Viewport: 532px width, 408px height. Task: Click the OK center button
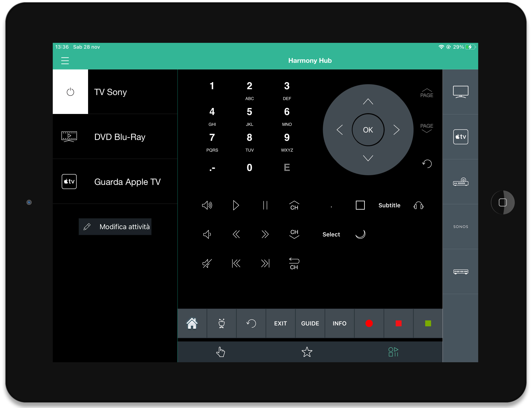[x=368, y=130]
